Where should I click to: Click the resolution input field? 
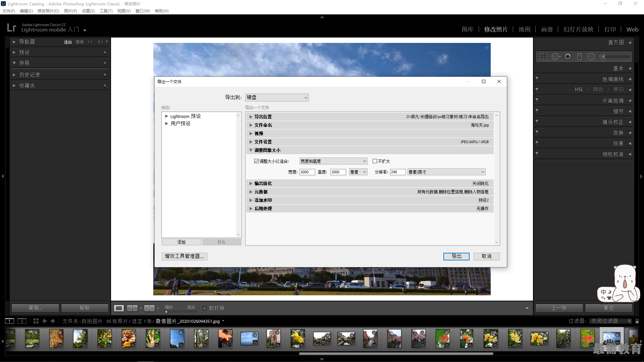pyautogui.click(x=398, y=172)
